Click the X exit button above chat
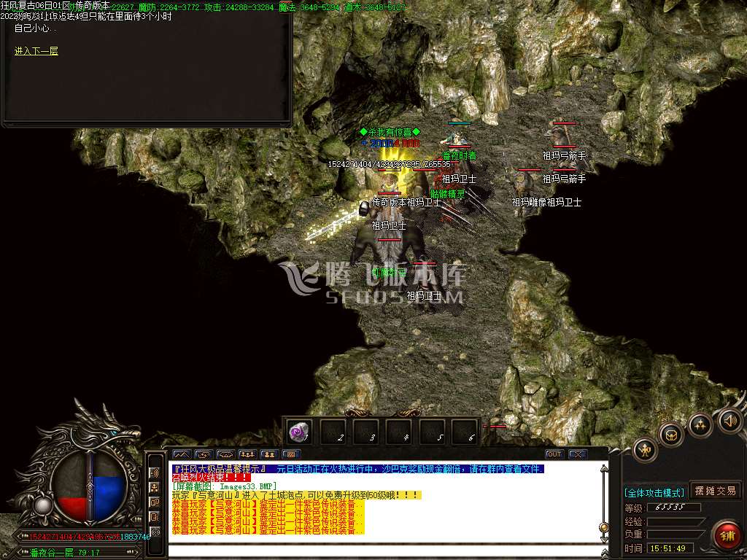This screenshot has height=560, width=747. 578,454
